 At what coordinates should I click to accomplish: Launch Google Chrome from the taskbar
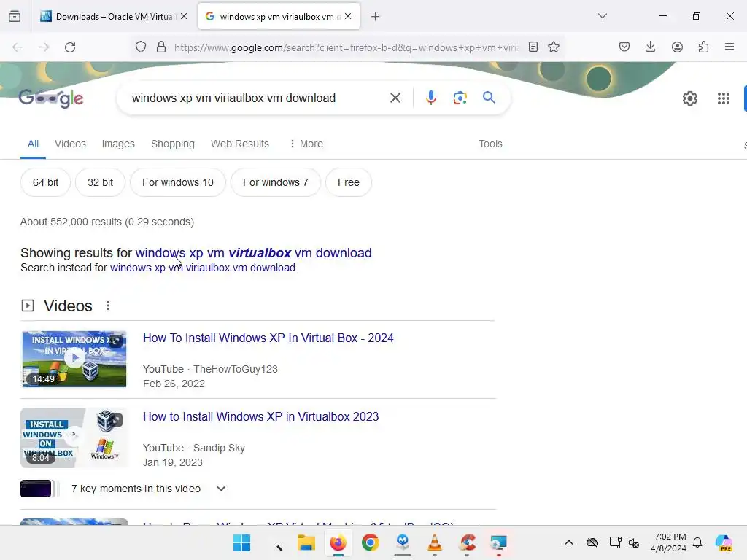370,542
